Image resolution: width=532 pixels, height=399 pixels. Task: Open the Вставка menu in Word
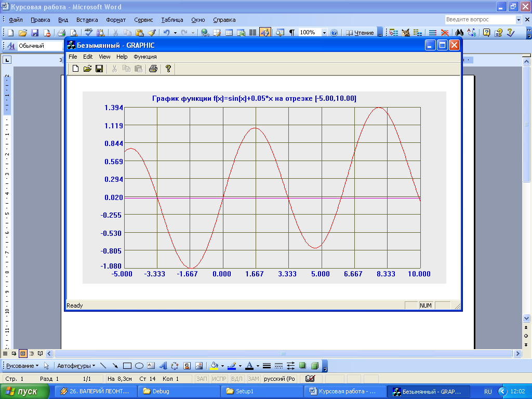click(87, 20)
